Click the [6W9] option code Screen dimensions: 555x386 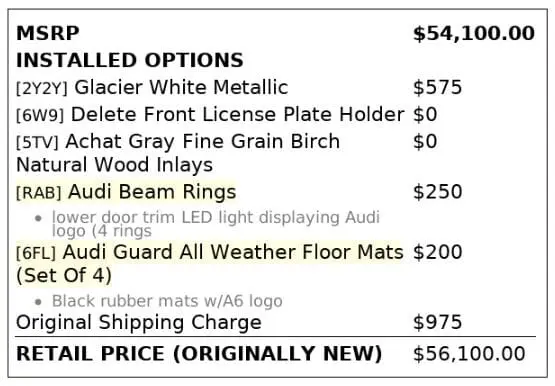coord(40,115)
